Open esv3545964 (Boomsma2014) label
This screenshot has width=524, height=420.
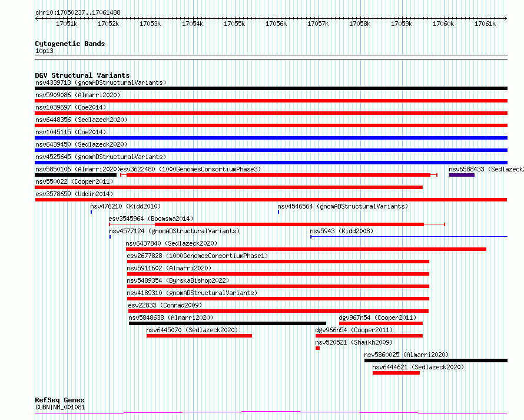point(151,219)
